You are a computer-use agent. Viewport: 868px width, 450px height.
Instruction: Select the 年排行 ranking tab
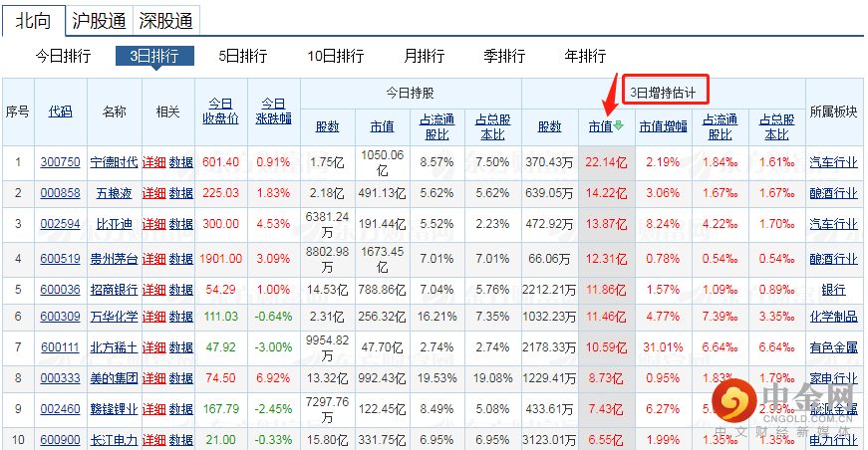point(585,56)
